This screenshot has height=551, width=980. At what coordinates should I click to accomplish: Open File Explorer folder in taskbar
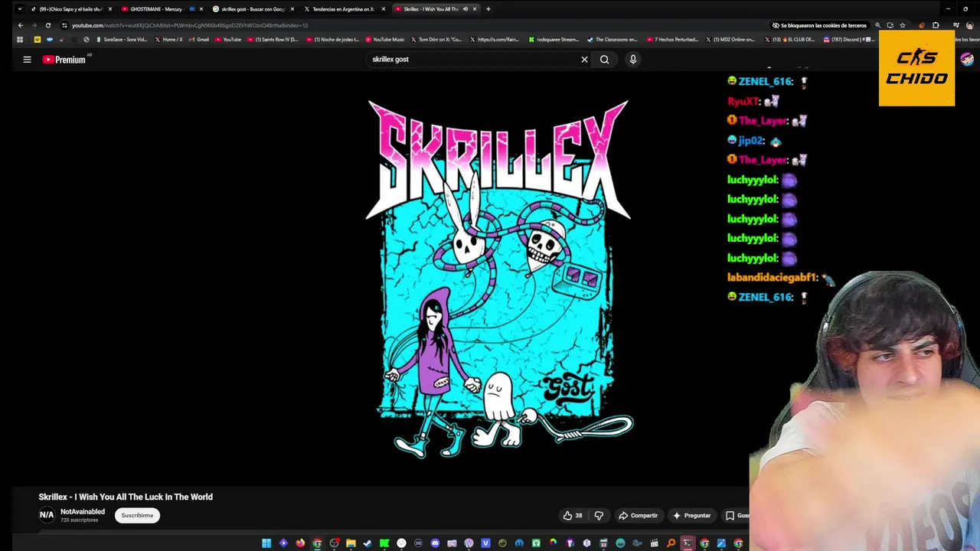(351, 543)
